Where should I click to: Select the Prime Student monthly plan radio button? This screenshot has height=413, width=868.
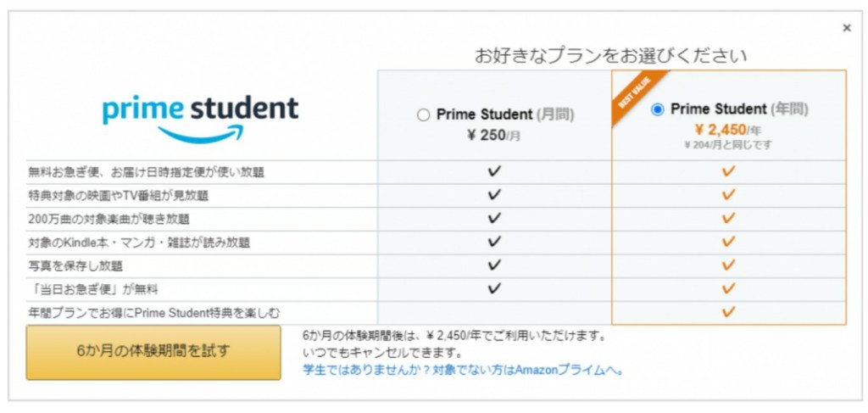424,115
